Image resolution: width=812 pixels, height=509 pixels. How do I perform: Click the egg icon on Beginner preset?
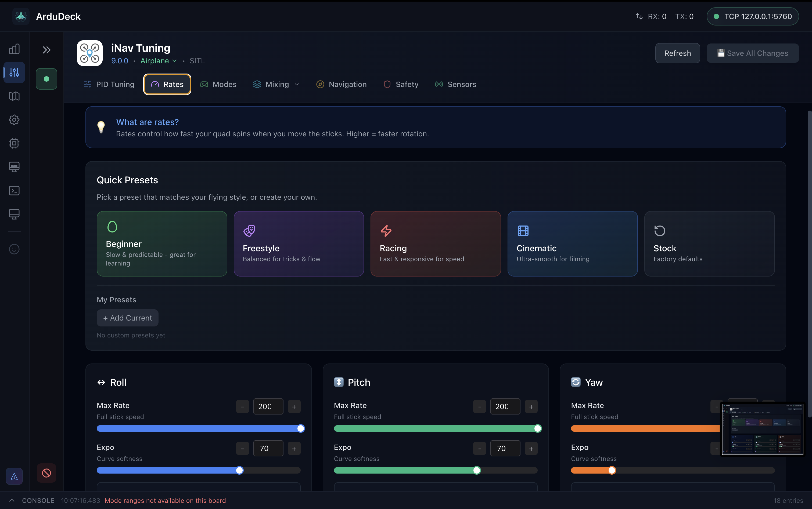(112, 227)
